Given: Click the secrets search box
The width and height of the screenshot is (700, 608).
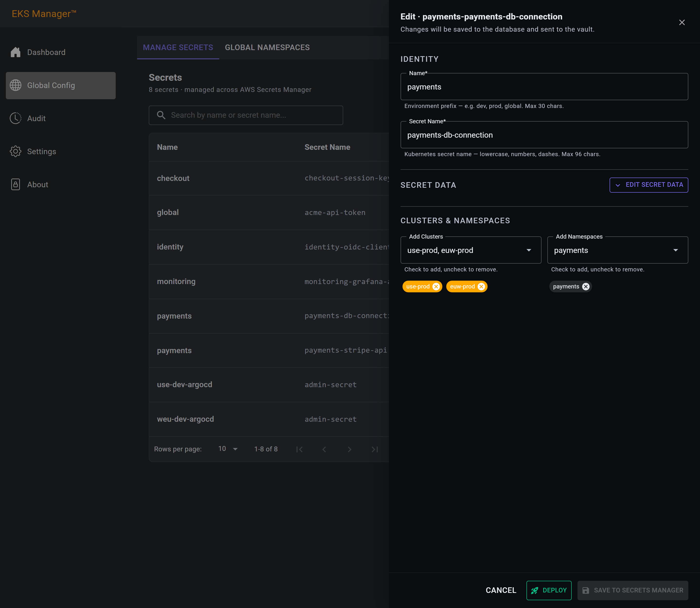Looking at the screenshot, I should 245,115.
